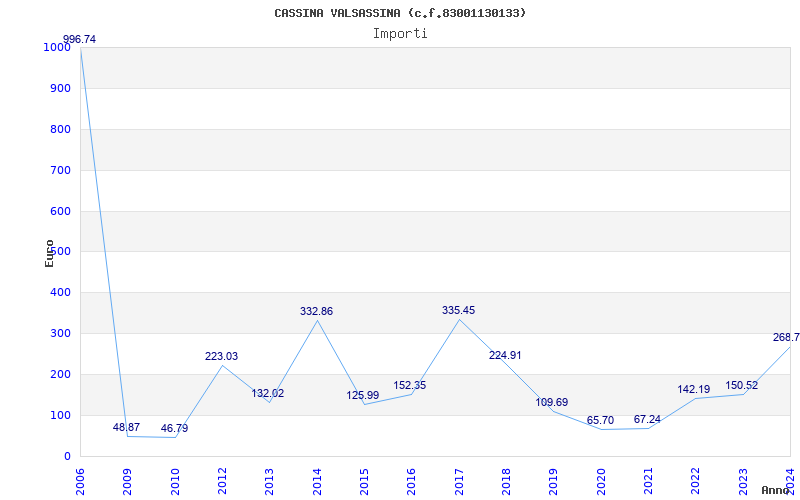Select year 2013 on x-axis
Image resolution: width=800 pixels, height=500 pixels.
(x=269, y=482)
